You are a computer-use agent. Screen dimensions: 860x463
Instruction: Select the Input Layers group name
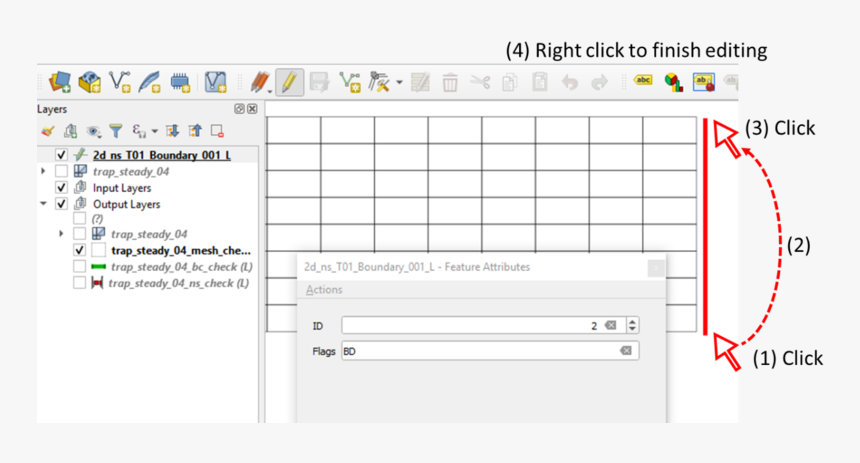click(122, 188)
